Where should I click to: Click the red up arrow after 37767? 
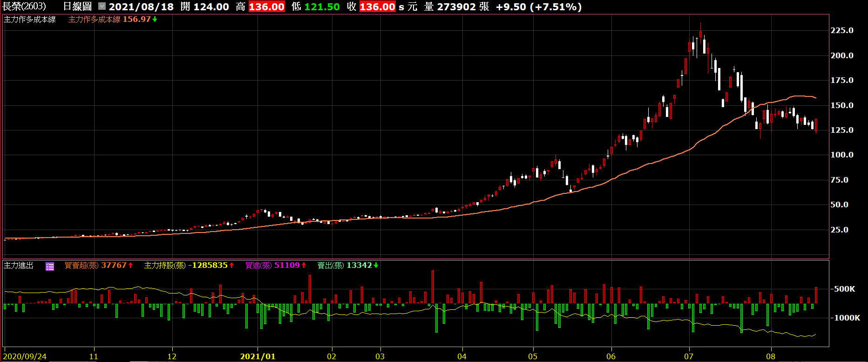(131, 266)
